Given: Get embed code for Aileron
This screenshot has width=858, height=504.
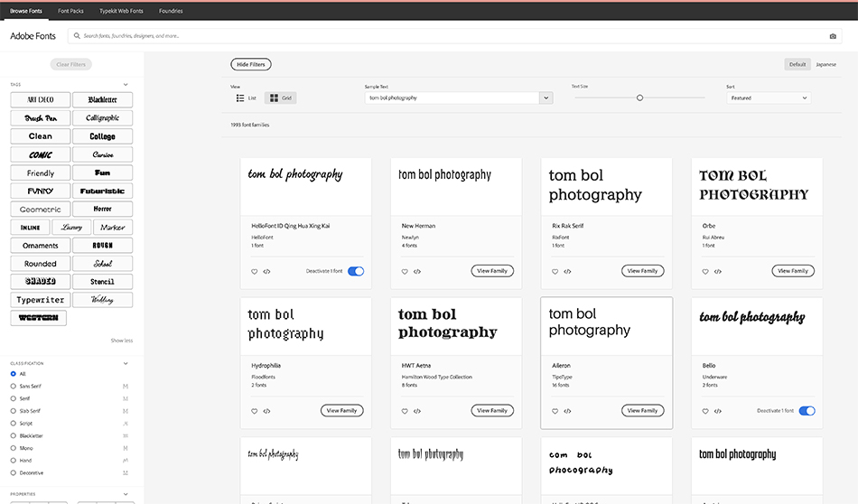Looking at the screenshot, I should (x=568, y=411).
